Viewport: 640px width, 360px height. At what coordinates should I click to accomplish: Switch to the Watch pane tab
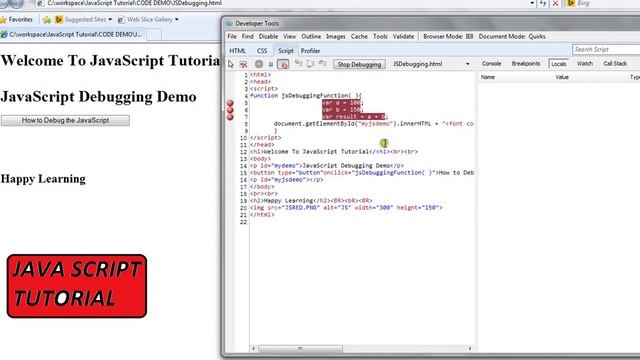click(584, 64)
